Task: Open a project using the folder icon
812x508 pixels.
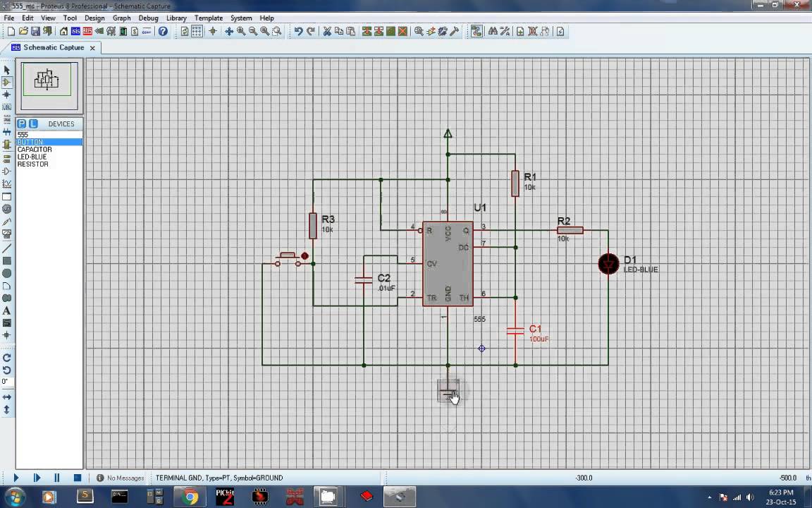Action: coord(23,32)
